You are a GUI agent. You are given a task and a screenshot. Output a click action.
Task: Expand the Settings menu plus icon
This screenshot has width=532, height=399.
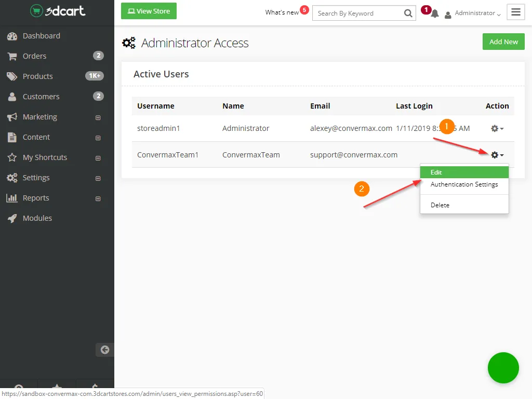pos(98,178)
